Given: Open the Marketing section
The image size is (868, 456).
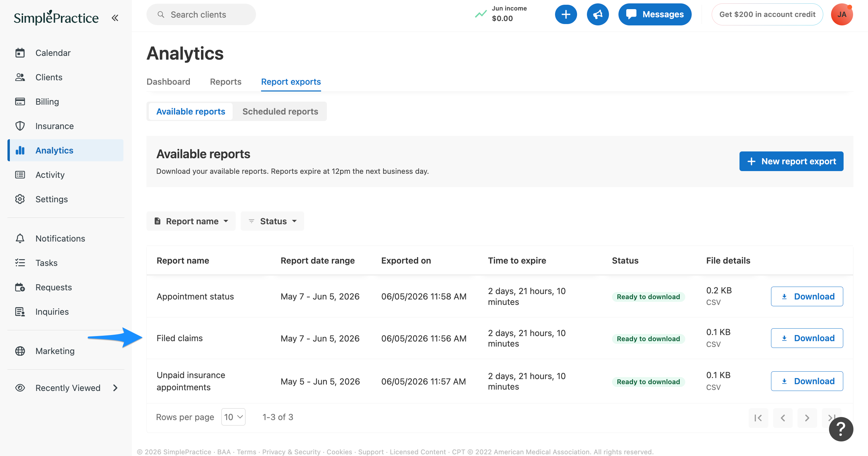Looking at the screenshot, I should coord(65,351).
